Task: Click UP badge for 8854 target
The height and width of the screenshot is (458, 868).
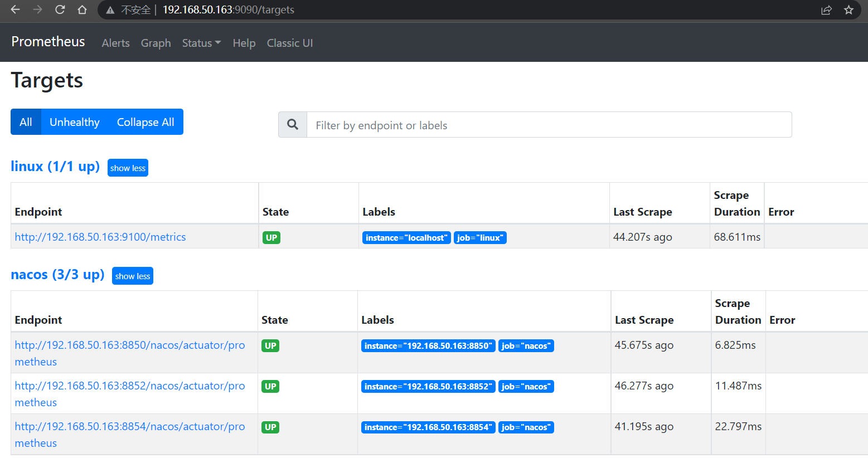Action: (x=270, y=427)
